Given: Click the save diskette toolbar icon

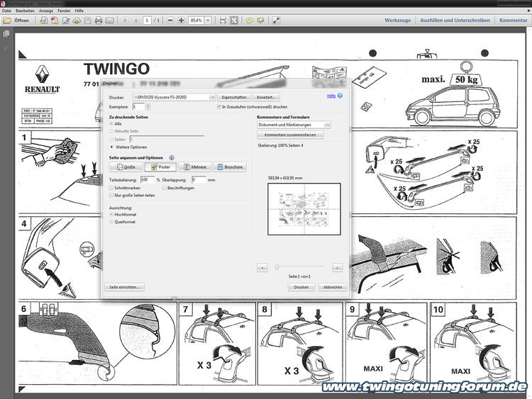Looking at the screenshot, I should [87, 21].
